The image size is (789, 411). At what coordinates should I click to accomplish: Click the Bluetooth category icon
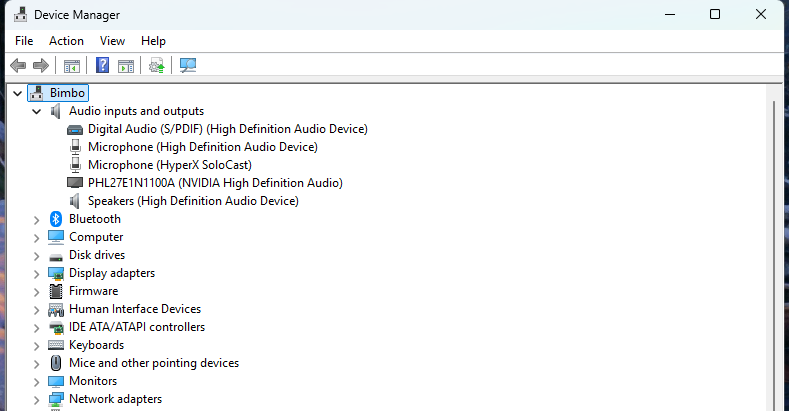(x=57, y=219)
